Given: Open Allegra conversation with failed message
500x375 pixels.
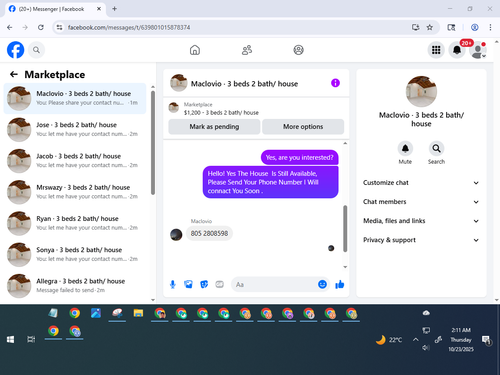Looking at the screenshot, I should (75, 286).
